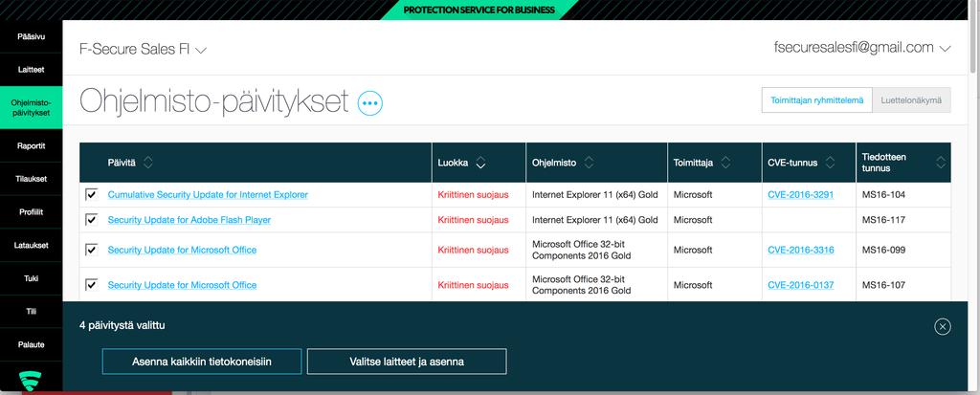The height and width of the screenshot is (395, 980).
Task: Open Cumulative Security Update for Internet Explorer link
Action: 208,194
